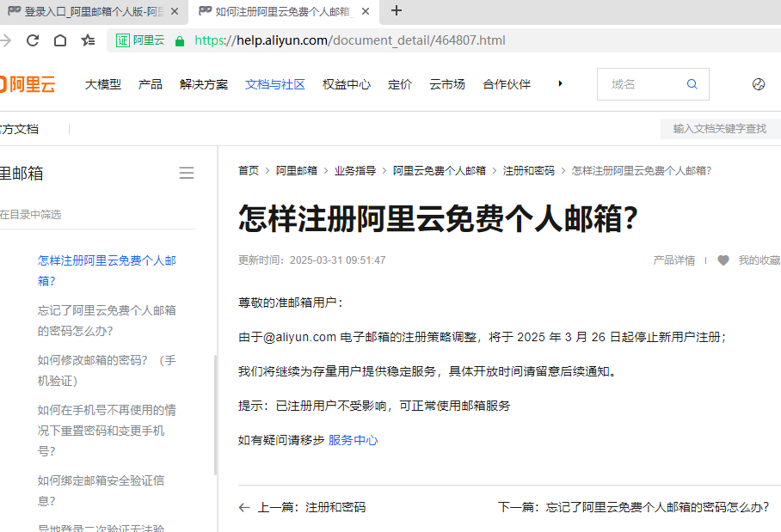Click the 输入文档关键字查找 search box
Screen dimensions: 781x532
720,129
